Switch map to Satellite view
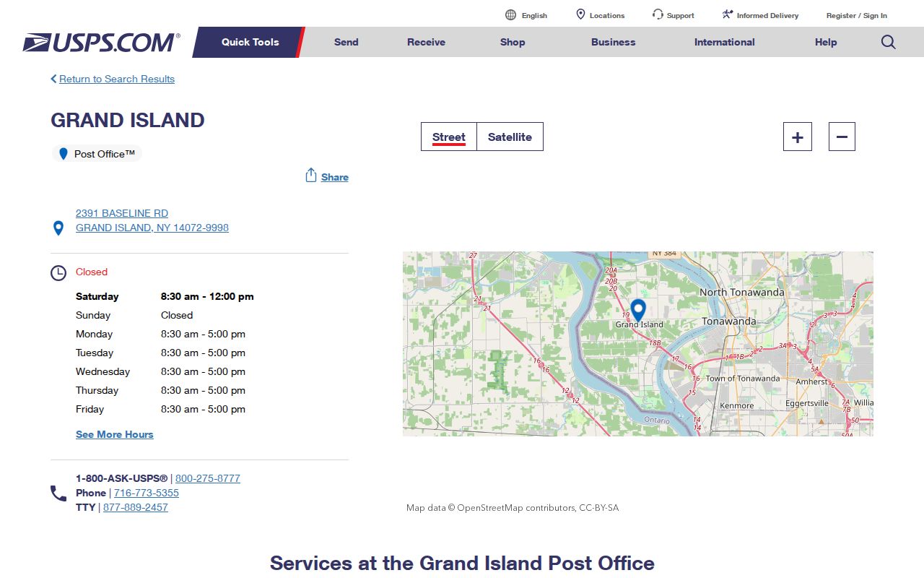The image size is (924, 578). click(x=510, y=137)
